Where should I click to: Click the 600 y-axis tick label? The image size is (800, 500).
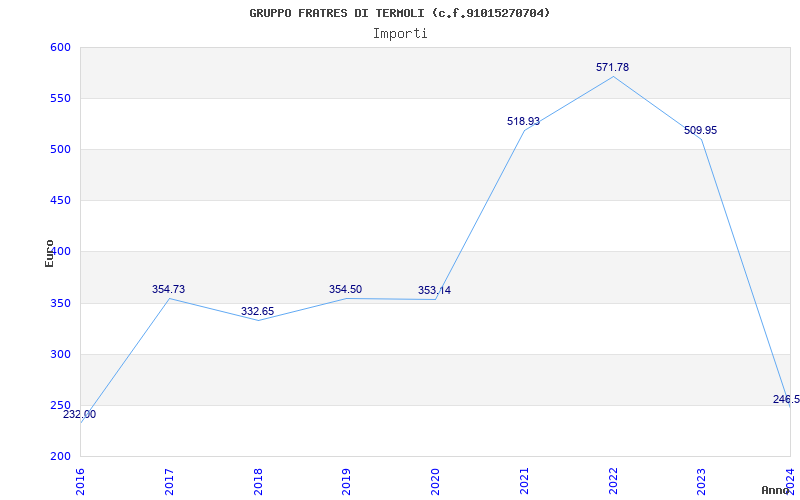(x=60, y=47)
